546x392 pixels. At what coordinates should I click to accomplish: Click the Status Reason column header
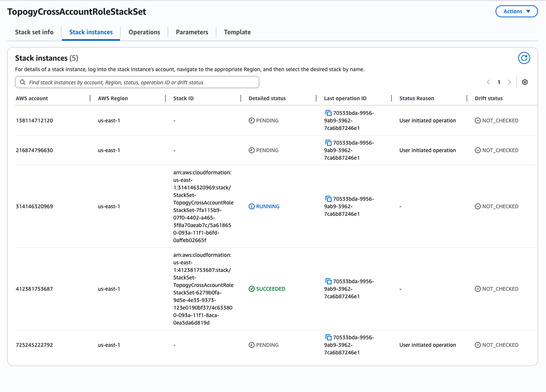417,98
